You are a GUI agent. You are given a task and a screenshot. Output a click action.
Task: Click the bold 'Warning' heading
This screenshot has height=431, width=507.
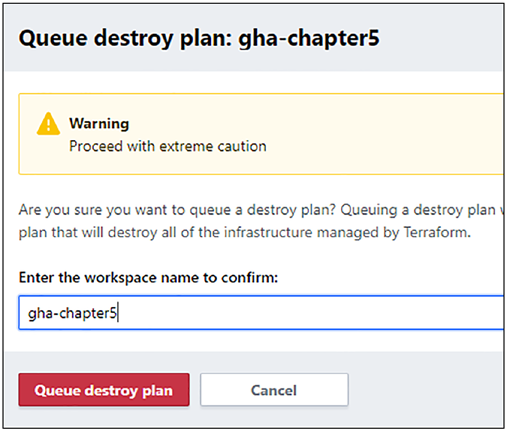pos(99,124)
